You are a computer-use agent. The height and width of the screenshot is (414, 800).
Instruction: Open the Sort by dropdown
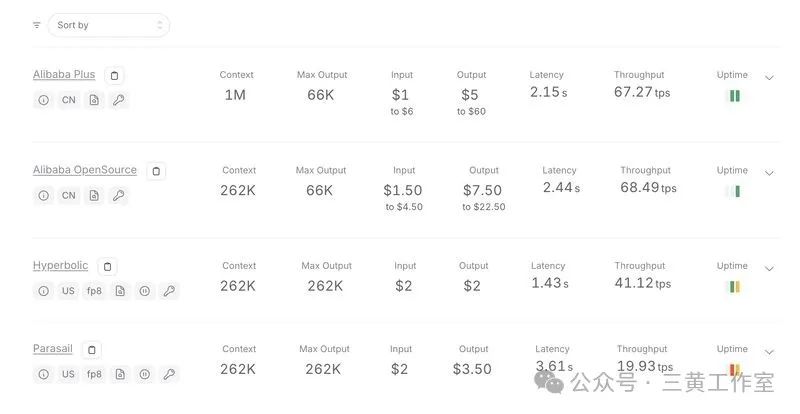(x=109, y=25)
